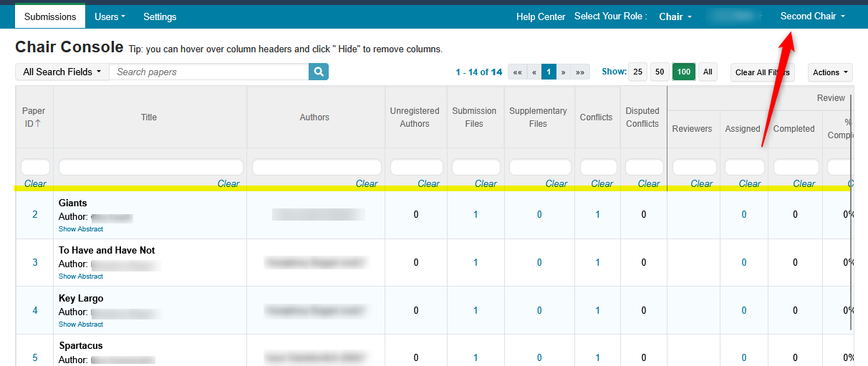Go to next page arrow
This screenshot has width=868, height=366.
tap(564, 72)
